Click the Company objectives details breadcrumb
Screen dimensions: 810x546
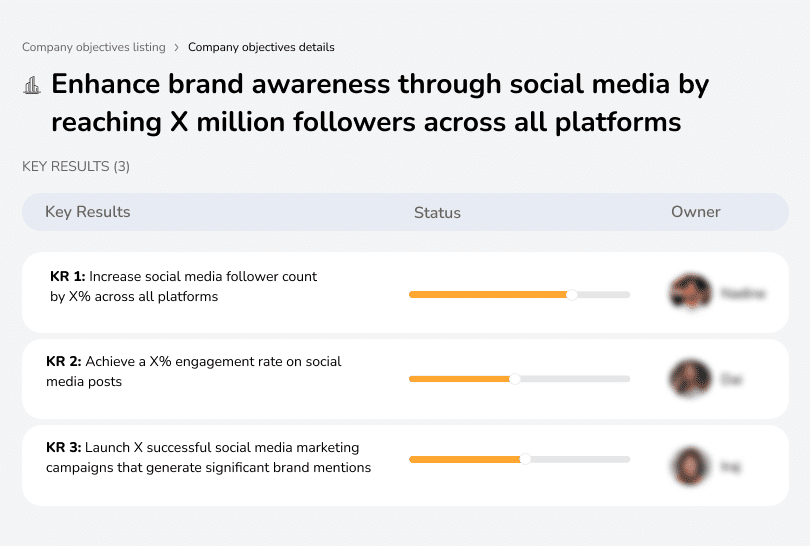coord(261,47)
